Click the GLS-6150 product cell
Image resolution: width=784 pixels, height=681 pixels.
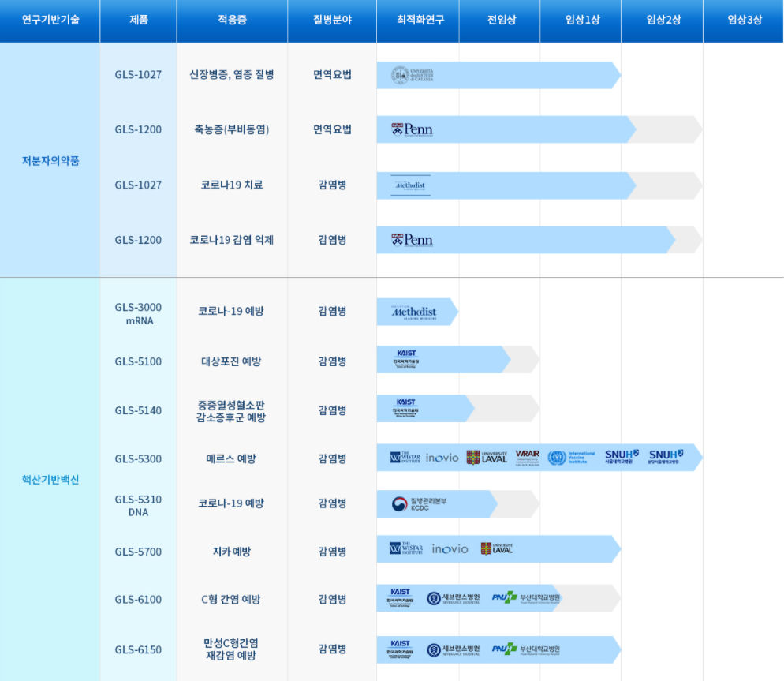[138, 650]
